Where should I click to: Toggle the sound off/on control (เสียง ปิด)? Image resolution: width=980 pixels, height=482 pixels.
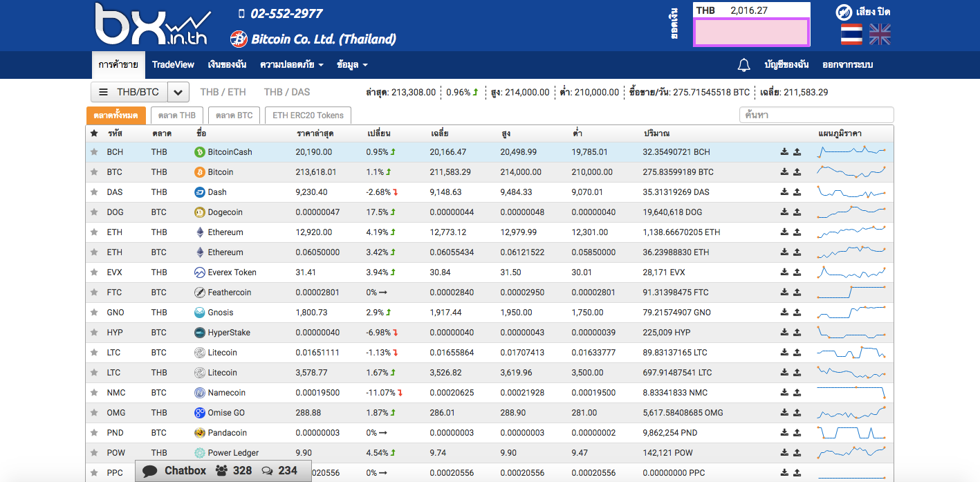tap(862, 12)
